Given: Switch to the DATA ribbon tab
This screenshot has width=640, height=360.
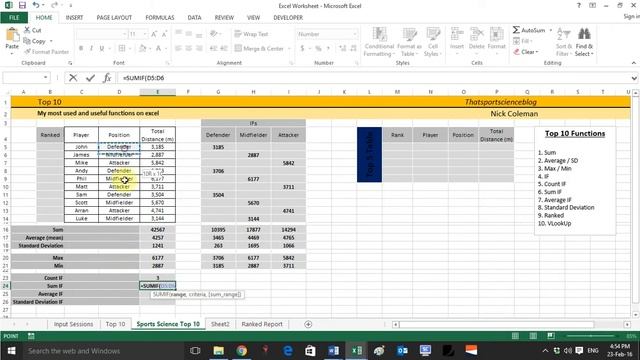Looking at the screenshot, I should click(x=194, y=18).
